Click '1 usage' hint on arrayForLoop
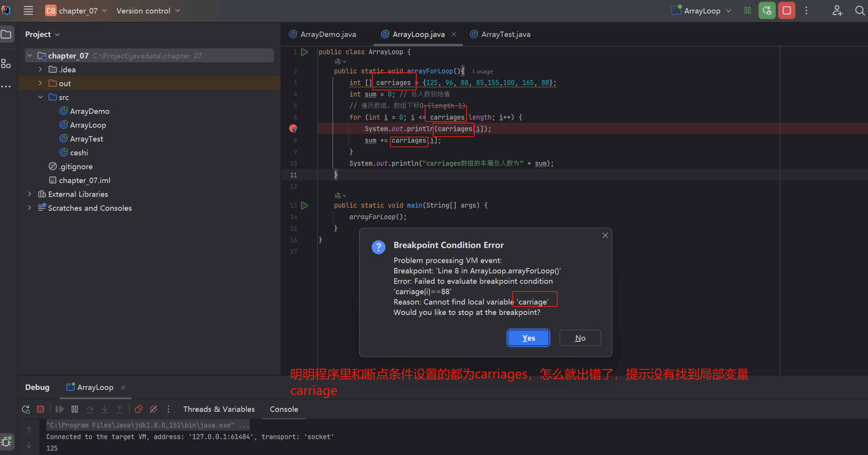This screenshot has height=455, width=868. point(482,71)
